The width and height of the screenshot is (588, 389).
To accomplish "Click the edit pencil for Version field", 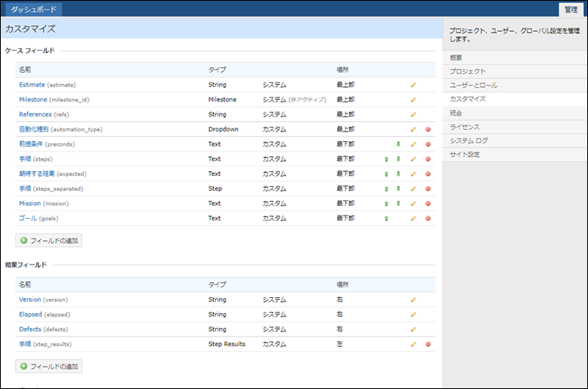I will 412,300.
